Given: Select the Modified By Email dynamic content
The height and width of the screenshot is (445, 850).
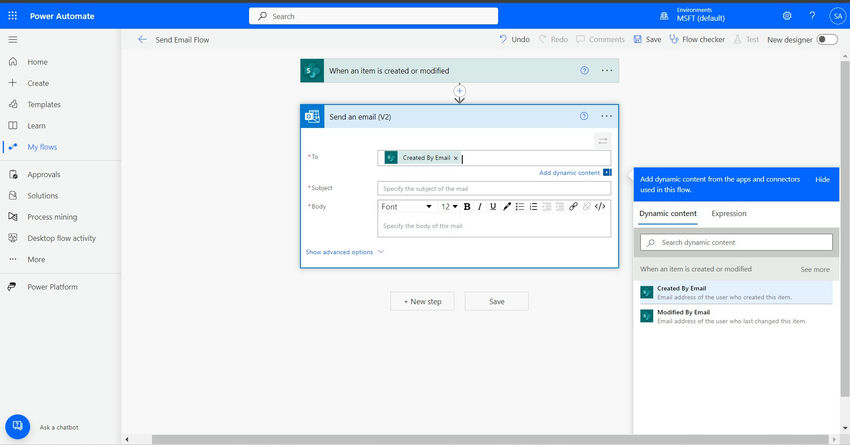Looking at the screenshot, I should [736, 317].
